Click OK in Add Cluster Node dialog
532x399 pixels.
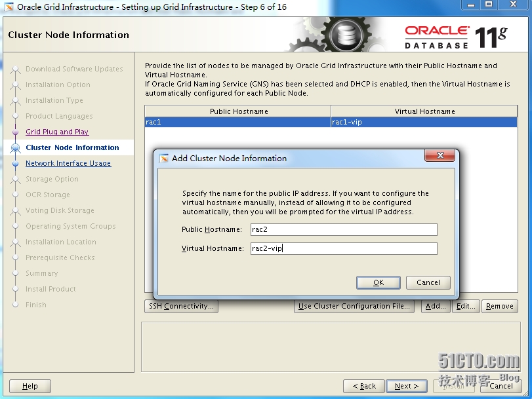pyautogui.click(x=379, y=282)
